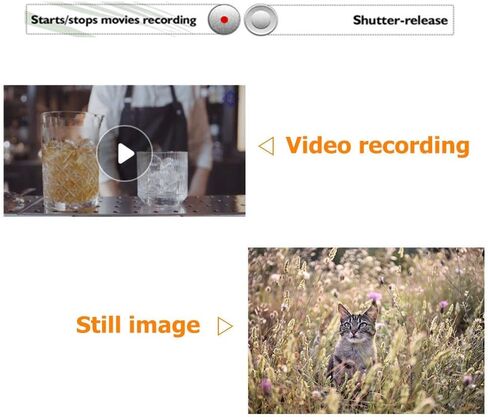Click the Shutter-release label

click(400, 20)
